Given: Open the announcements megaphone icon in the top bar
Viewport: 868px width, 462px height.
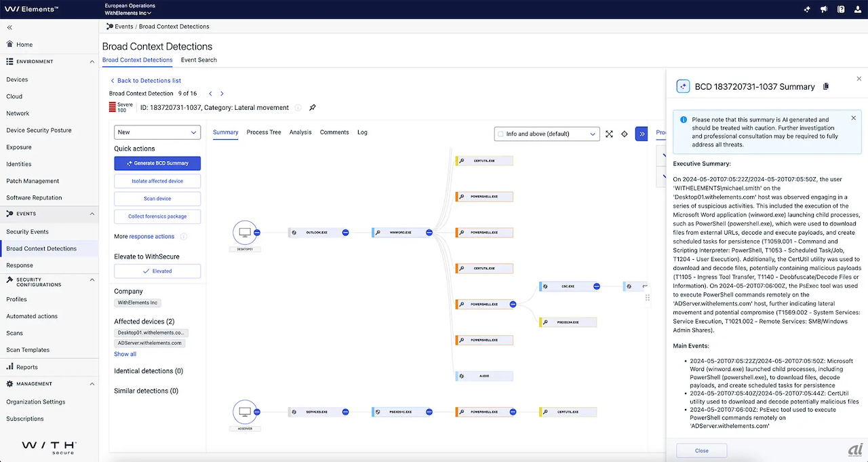Looking at the screenshot, I should pos(824,9).
